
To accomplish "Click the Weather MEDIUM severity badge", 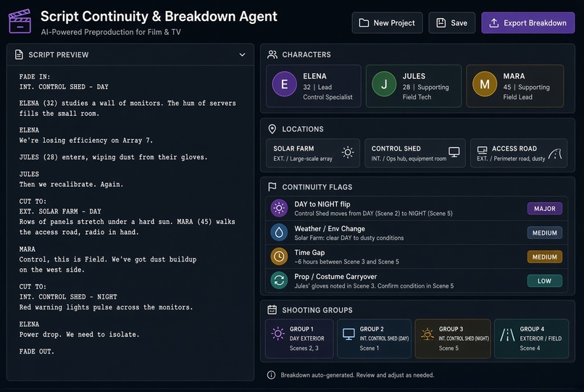I will coord(545,233).
